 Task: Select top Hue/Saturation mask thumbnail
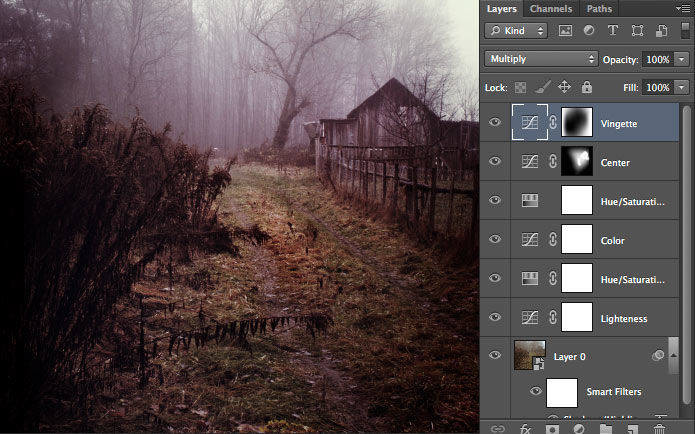pyautogui.click(x=577, y=200)
